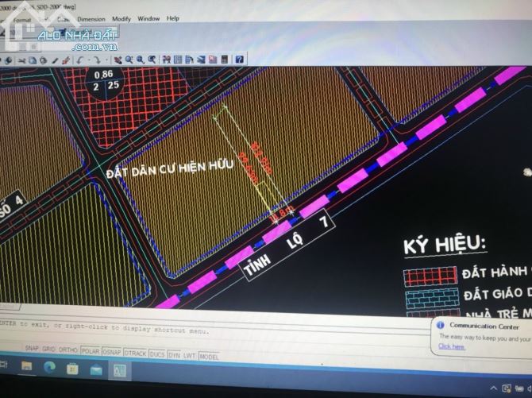Click the Redo arrow in the toolbar
This screenshot has height=398, width=532.
click(96, 60)
